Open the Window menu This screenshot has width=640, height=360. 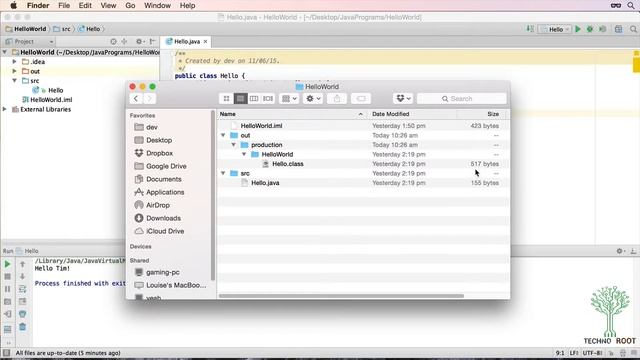157,6
